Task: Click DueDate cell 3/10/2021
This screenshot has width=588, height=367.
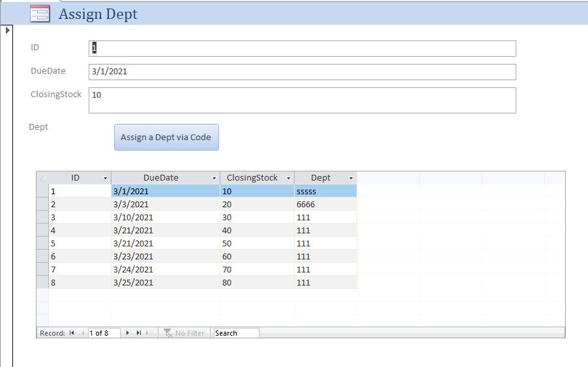Action: click(x=166, y=217)
